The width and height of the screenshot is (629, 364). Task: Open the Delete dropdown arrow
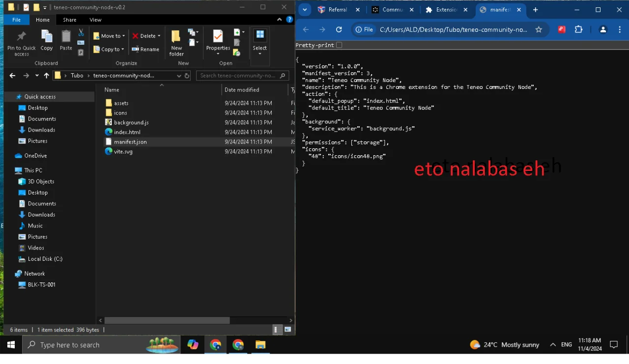[x=159, y=36]
